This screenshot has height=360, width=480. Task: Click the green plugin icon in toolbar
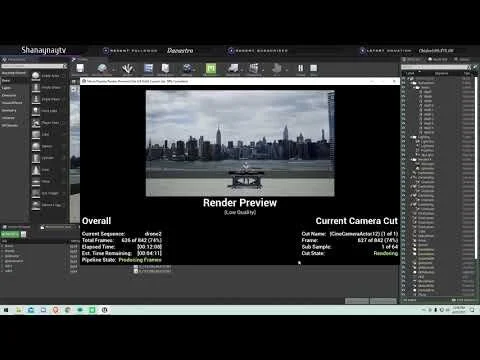(211, 68)
